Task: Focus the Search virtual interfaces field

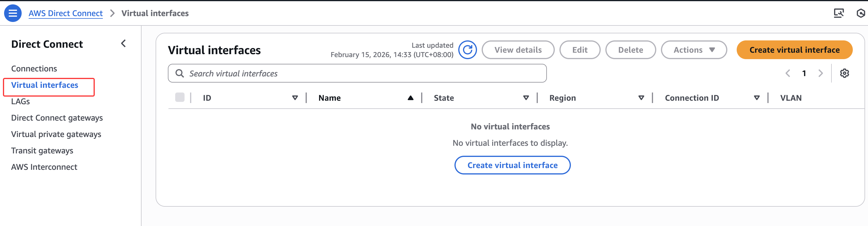Action: 357,73
